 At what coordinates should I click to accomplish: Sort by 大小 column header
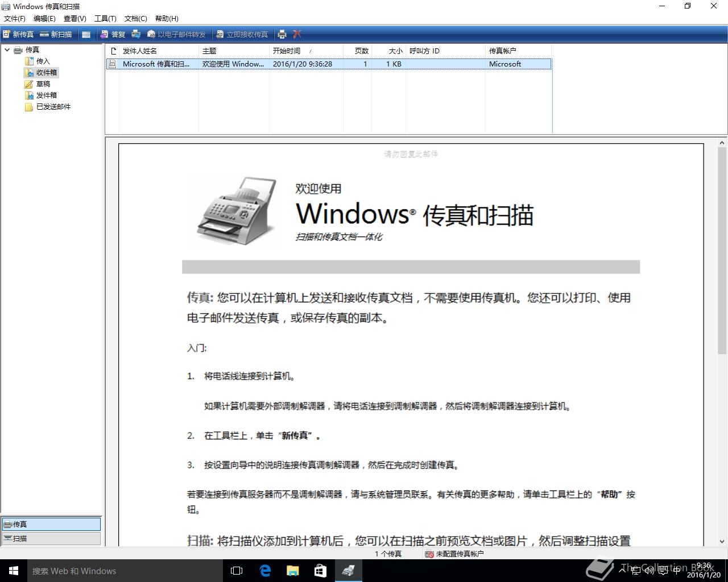388,51
